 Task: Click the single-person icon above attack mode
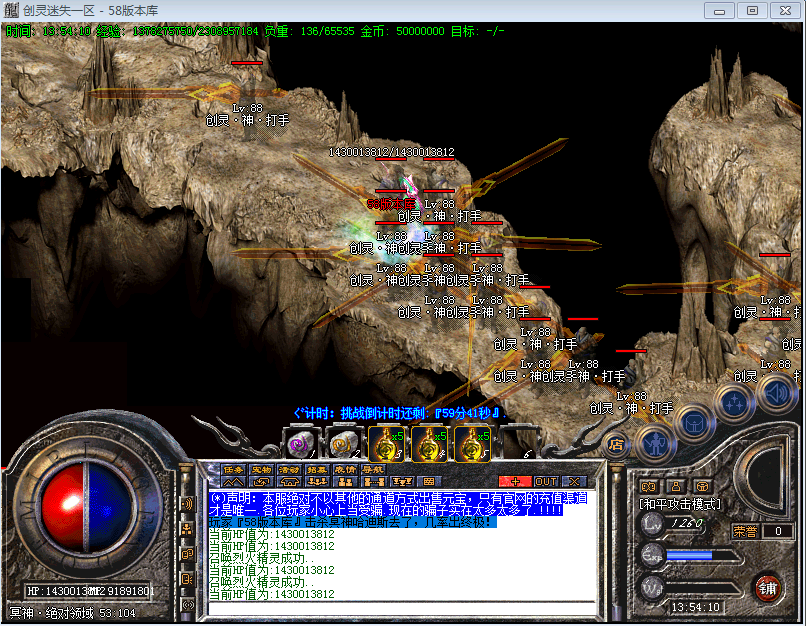point(676,486)
